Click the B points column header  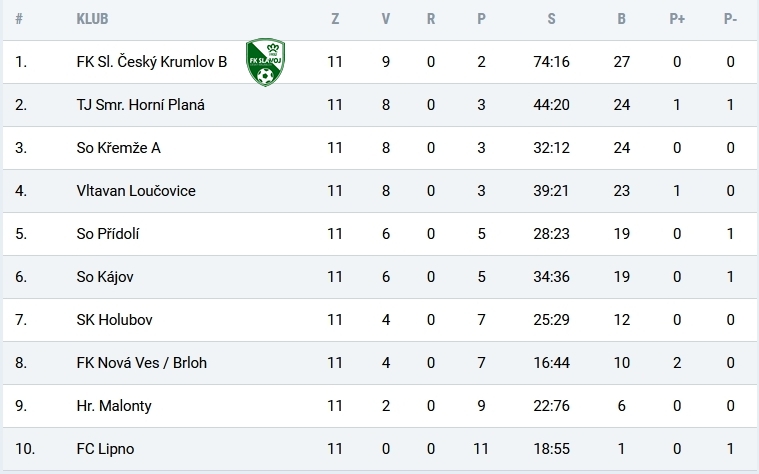622,19
